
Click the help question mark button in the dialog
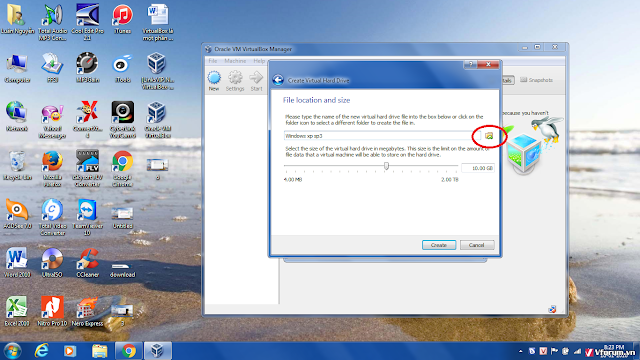click(x=471, y=64)
